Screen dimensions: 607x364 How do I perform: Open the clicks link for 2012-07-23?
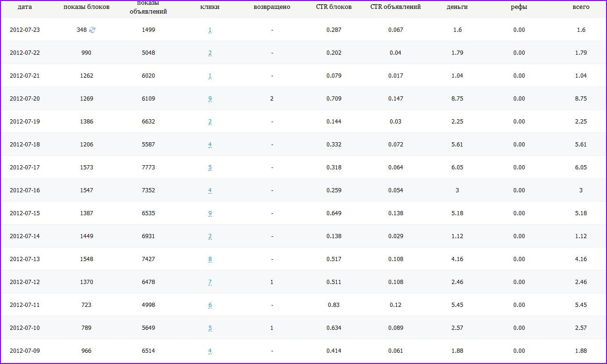pos(210,30)
